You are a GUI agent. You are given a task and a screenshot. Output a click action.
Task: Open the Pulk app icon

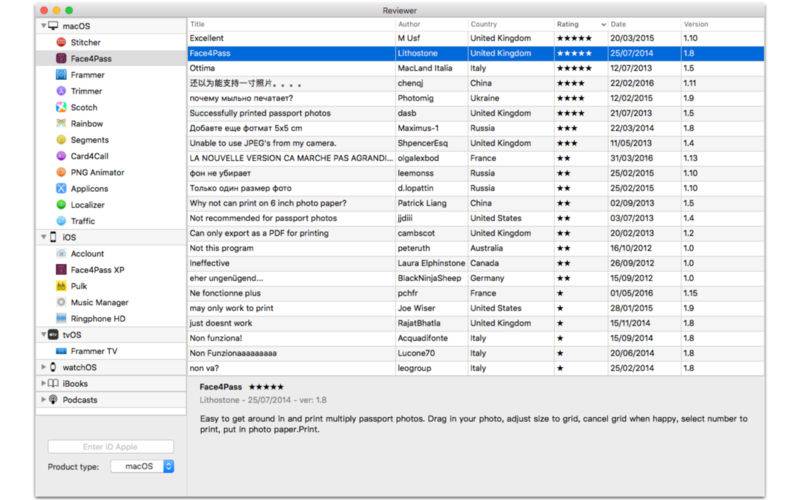click(x=61, y=286)
